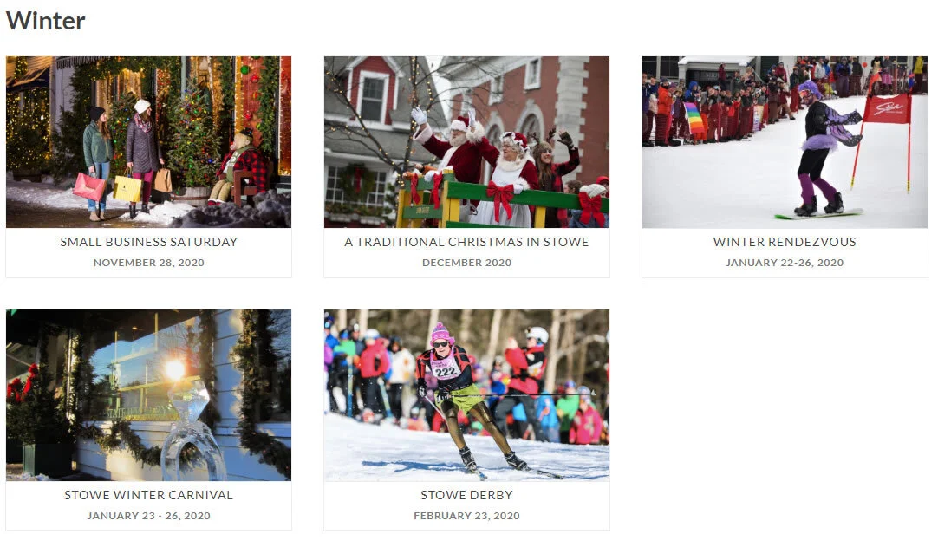Click the skier's race bib number 222
This screenshot has height=560, width=951.
point(446,369)
